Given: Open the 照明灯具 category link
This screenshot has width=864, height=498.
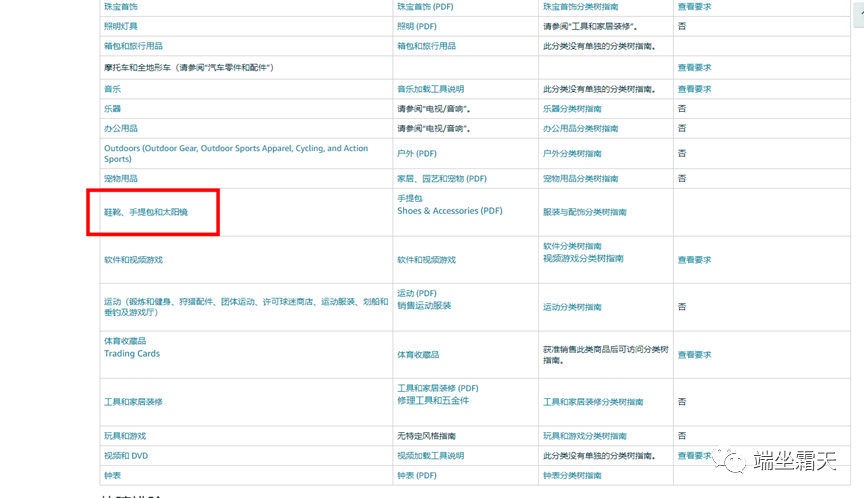Looking at the screenshot, I should (x=121, y=26).
